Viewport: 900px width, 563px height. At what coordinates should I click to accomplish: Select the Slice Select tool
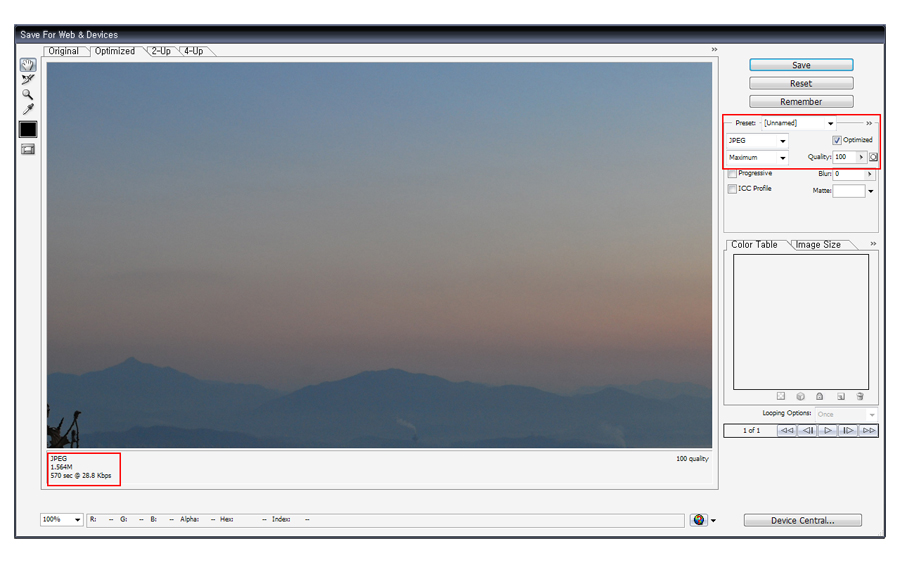[28, 80]
